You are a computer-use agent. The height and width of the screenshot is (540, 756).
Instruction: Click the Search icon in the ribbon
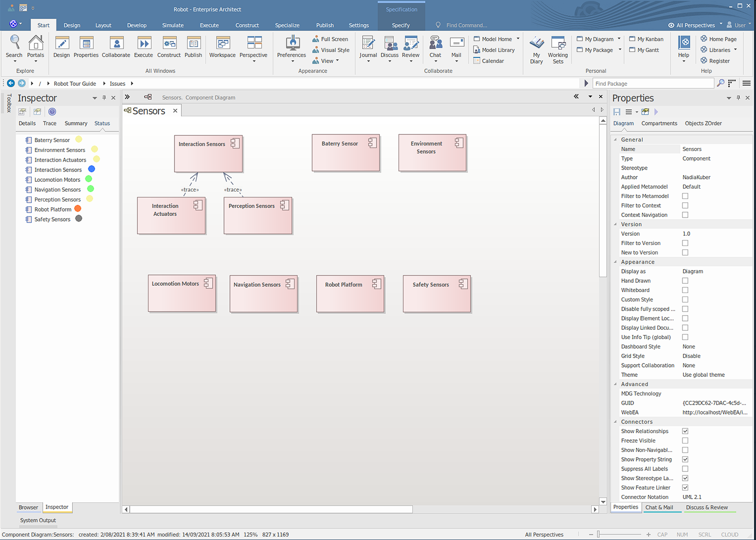click(x=14, y=44)
